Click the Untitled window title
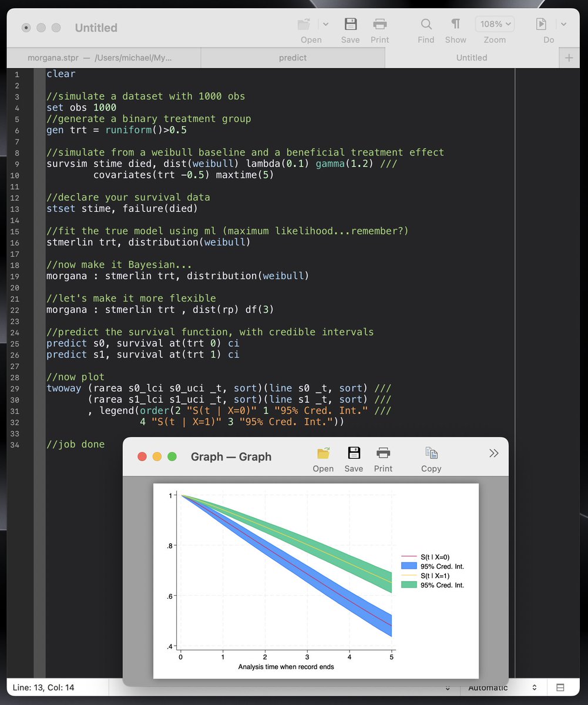This screenshot has width=588, height=705. click(96, 28)
